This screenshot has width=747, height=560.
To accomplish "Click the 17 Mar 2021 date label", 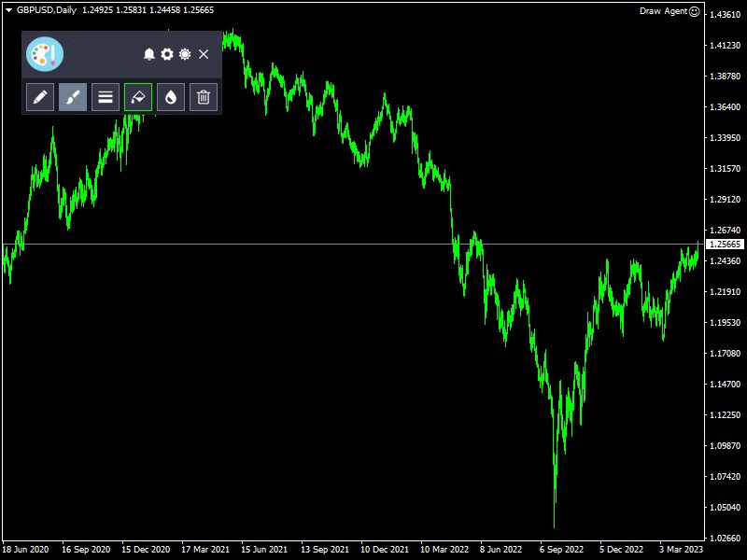I will click(205, 550).
